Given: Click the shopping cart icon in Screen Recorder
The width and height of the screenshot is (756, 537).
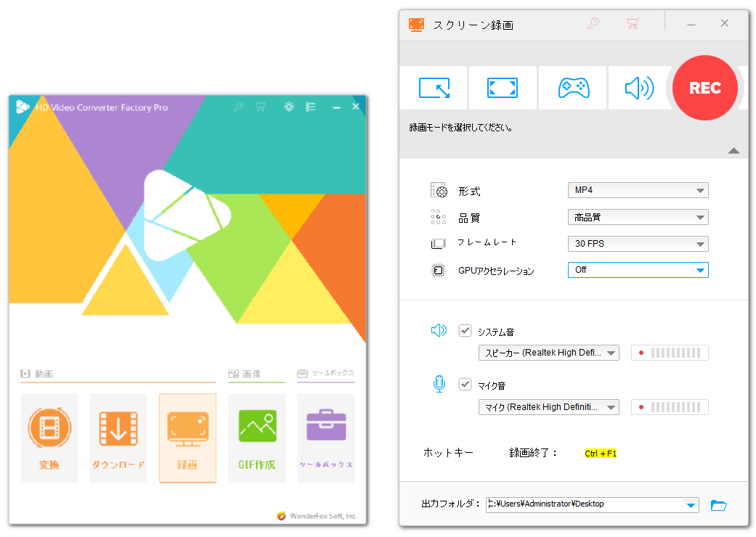Looking at the screenshot, I should point(633,23).
